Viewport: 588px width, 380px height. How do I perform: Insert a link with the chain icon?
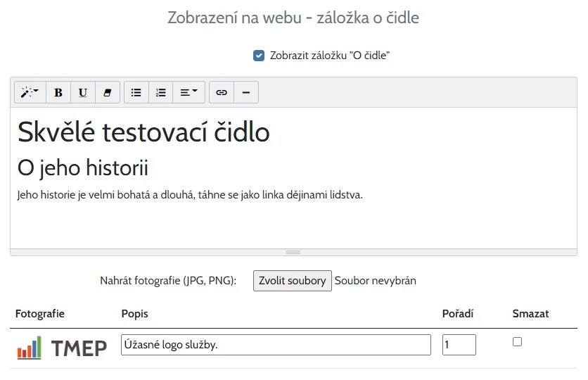(x=222, y=92)
